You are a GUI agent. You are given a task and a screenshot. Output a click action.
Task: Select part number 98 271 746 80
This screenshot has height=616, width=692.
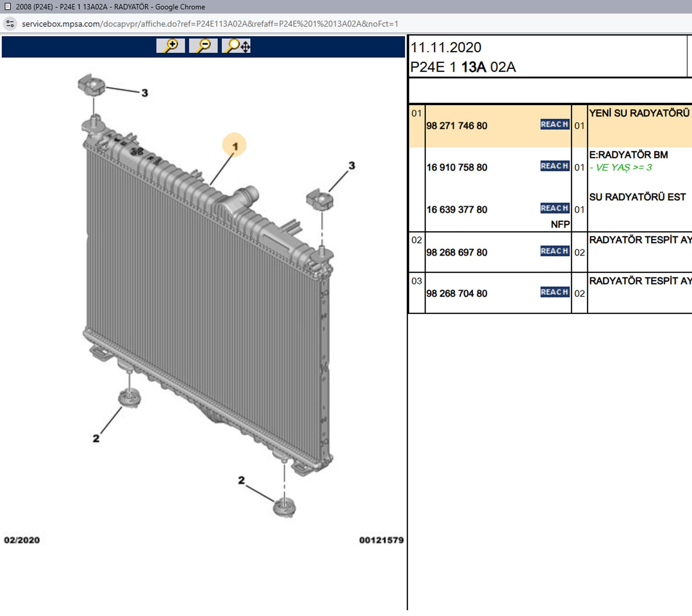click(457, 126)
